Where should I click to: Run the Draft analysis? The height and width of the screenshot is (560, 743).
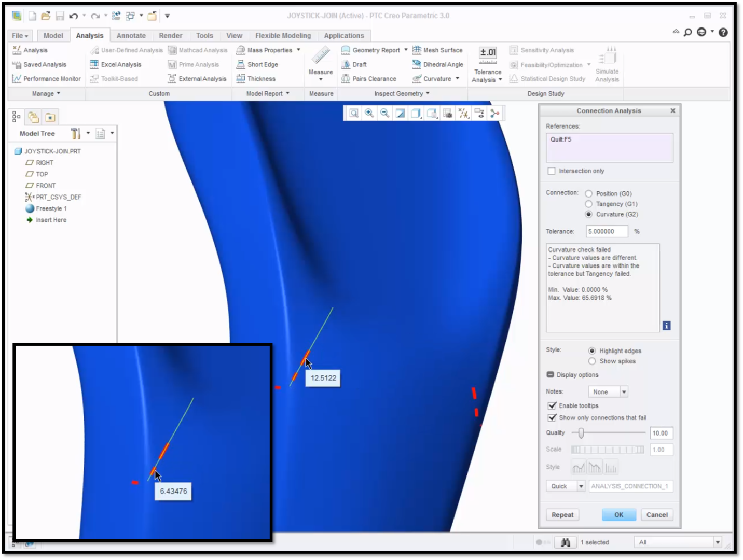point(354,65)
